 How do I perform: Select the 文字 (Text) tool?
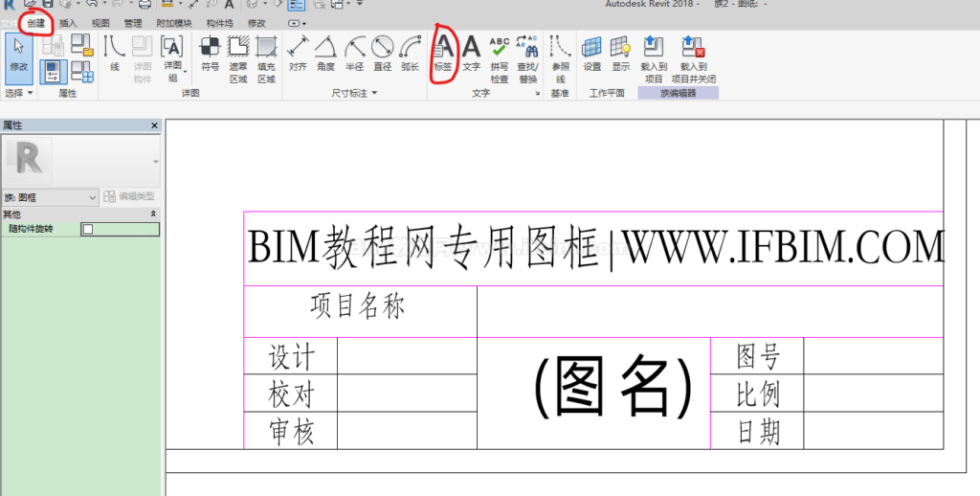(x=471, y=54)
